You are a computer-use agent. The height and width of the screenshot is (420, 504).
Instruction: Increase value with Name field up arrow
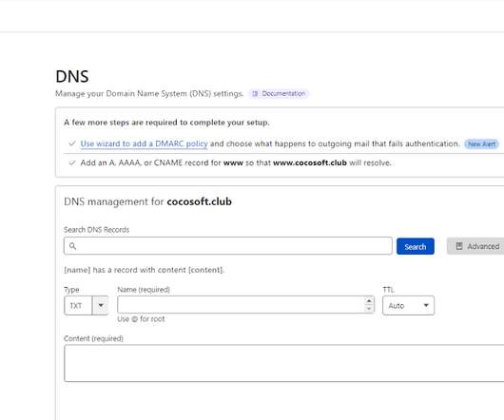coord(369,301)
